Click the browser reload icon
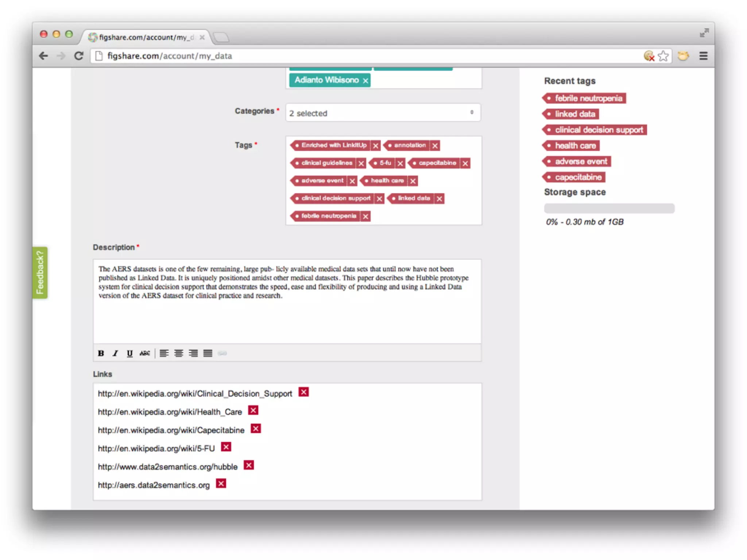The image size is (747, 560). [79, 56]
